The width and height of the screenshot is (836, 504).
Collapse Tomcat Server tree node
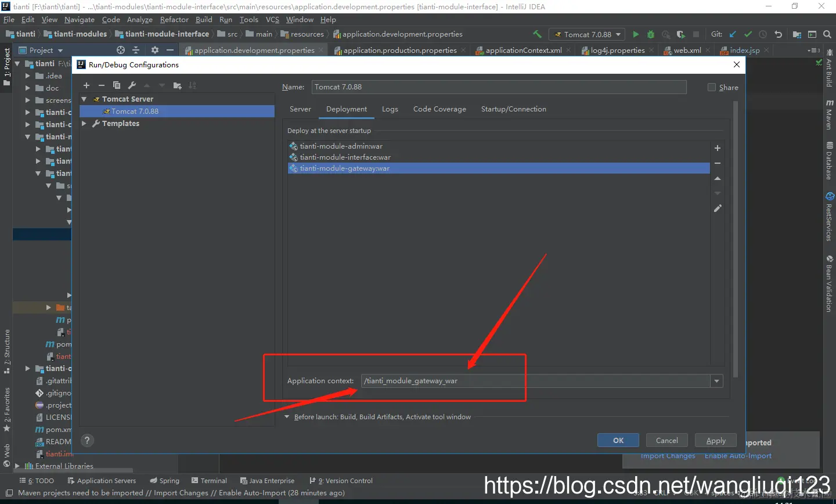point(84,99)
